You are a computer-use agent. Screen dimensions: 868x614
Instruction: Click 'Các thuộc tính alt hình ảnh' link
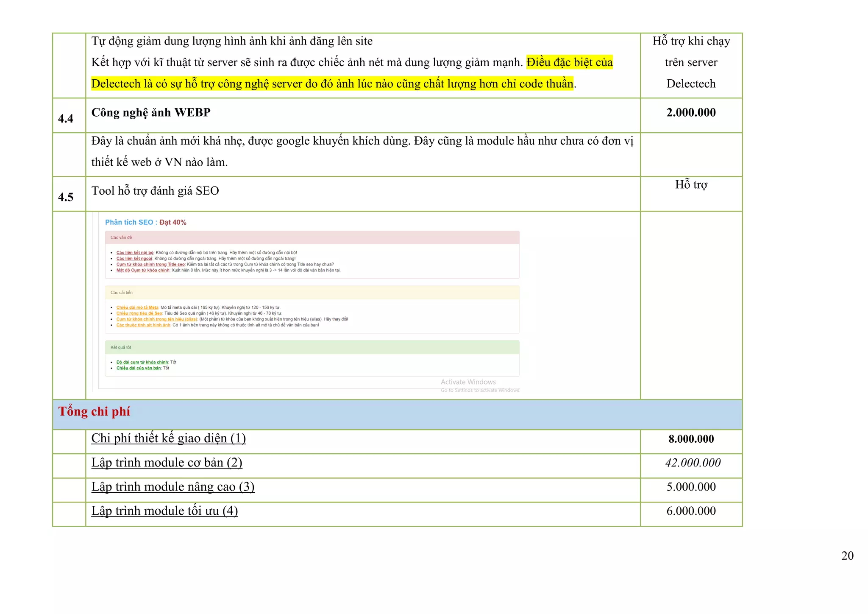tap(143, 325)
